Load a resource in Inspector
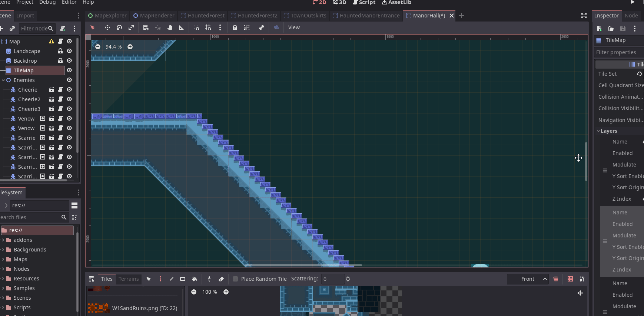 coord(611,29)
